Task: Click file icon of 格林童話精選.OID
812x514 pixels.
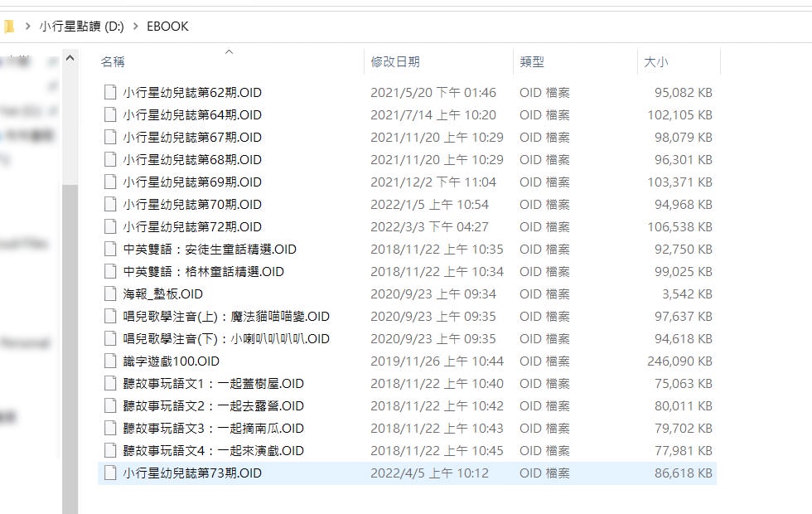Action: click(x=109, y=271)
